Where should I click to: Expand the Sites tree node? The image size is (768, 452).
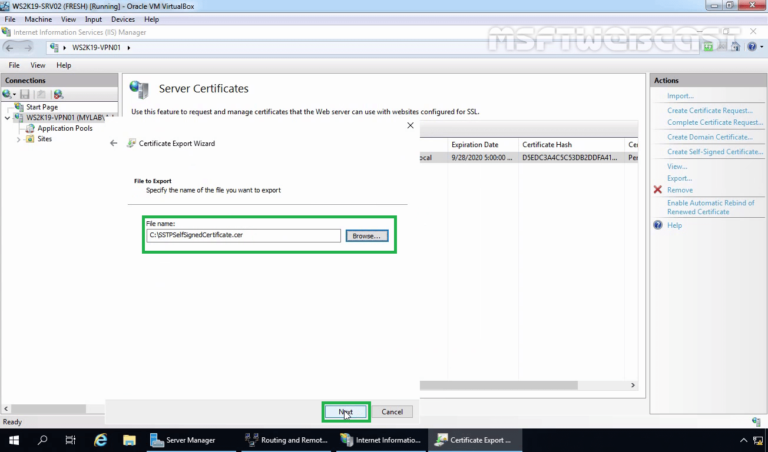click(x=19, y=139)
